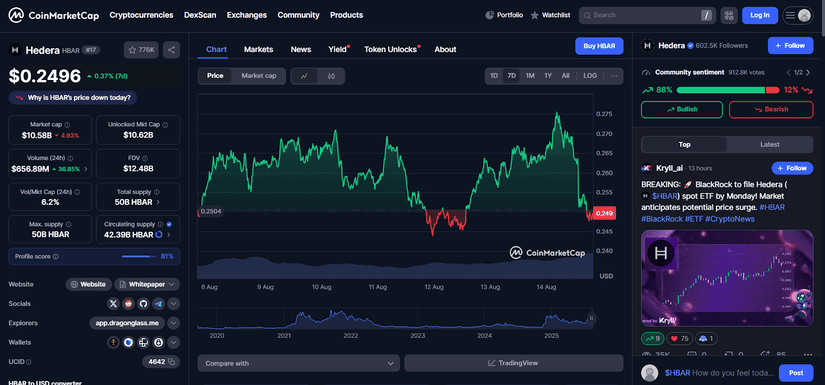
Task: Go to next community sentiment page arrow
Action: pyautogui.click(x=809, y=72)
